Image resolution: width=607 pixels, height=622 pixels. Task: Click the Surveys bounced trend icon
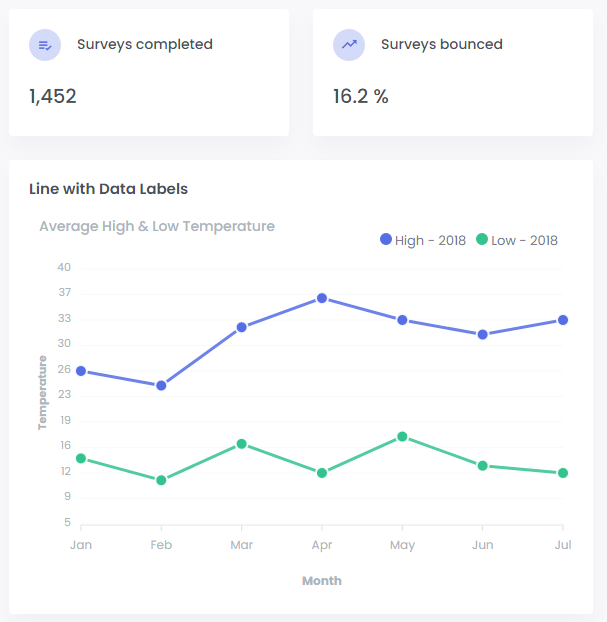click(349, 45)
